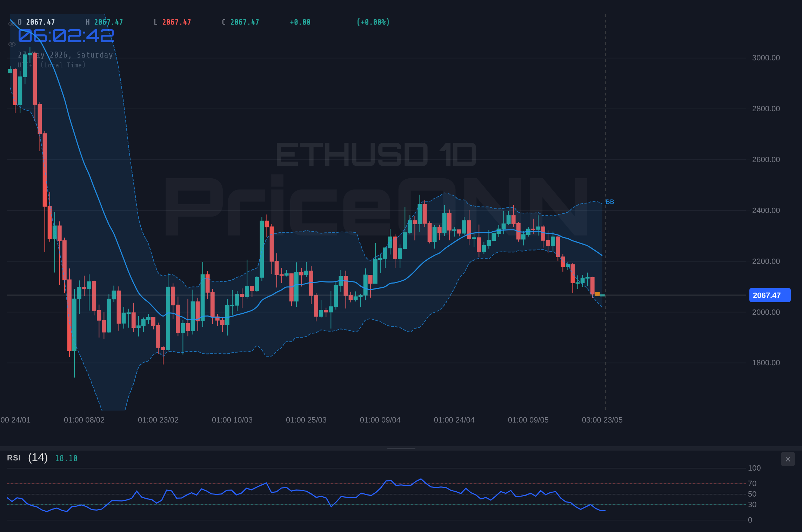Click the 2400.00 price axis label
The width and height of the screenshot is (802, 532).
tap(766, 211)
